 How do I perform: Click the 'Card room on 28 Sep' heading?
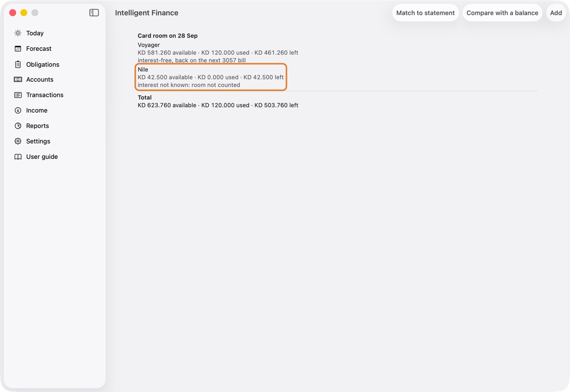(x=168, y=36)
